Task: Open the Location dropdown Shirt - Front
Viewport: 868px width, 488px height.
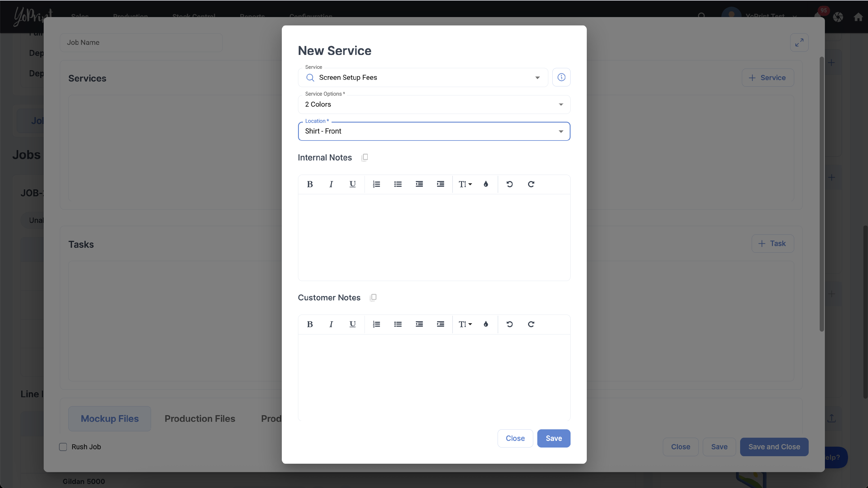Action: (x=434, y=131)
